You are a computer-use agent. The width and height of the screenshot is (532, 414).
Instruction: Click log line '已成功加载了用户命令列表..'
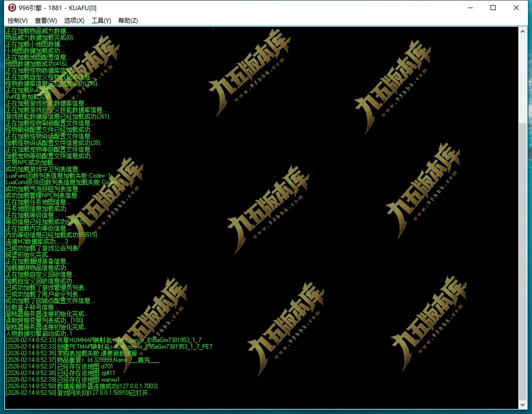click(43, 294)
